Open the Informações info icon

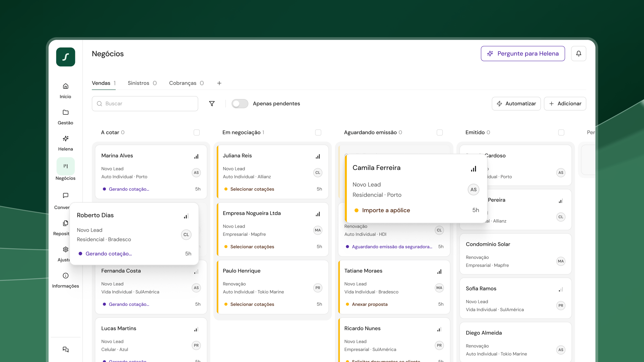tap(65, 276)
